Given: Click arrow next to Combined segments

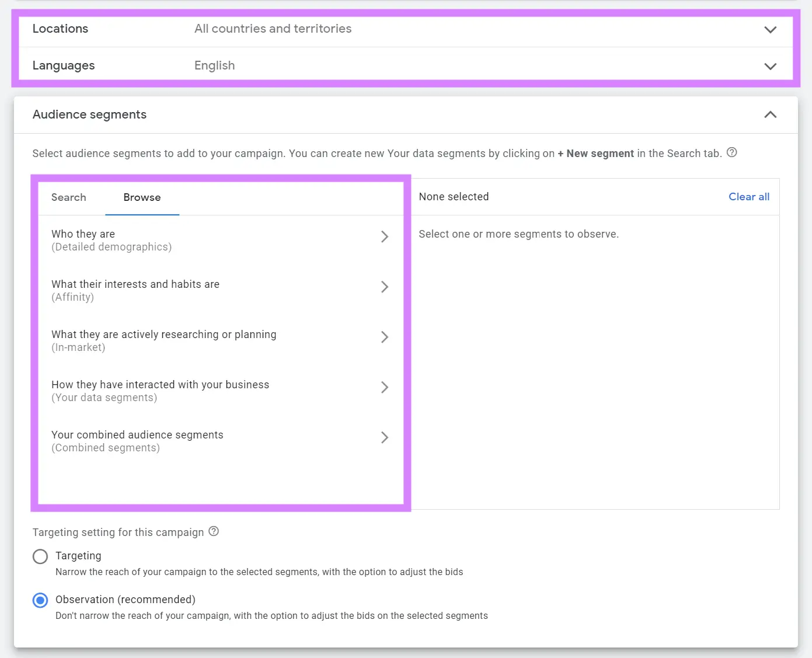Looking at the screenshot, I should tap(384, 437).
